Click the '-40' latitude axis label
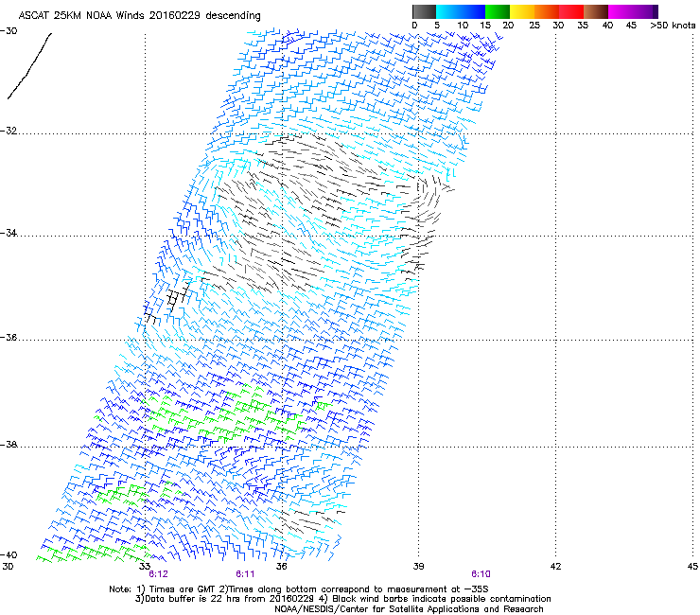This screenshot has height=615, width=700. tap(9, 554)
